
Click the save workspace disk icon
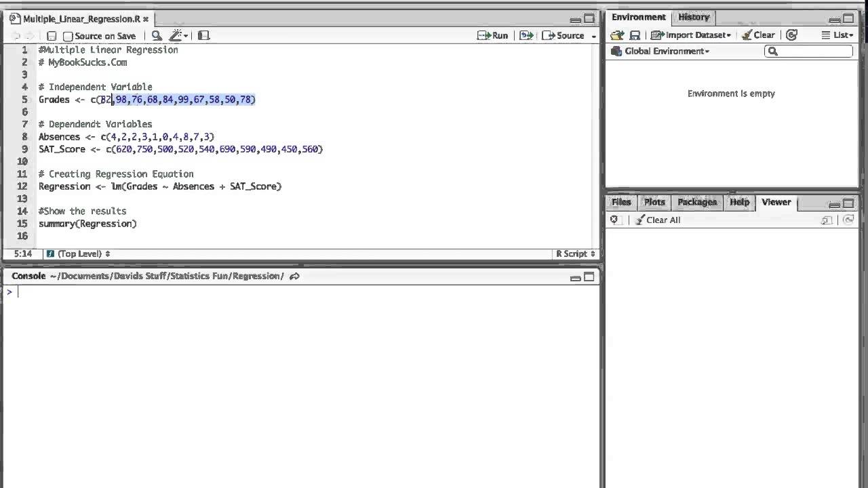click(635, 35)
